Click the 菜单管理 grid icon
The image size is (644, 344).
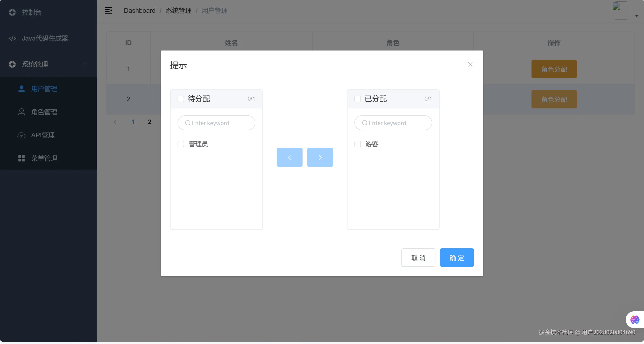click(x=22, y=158)
